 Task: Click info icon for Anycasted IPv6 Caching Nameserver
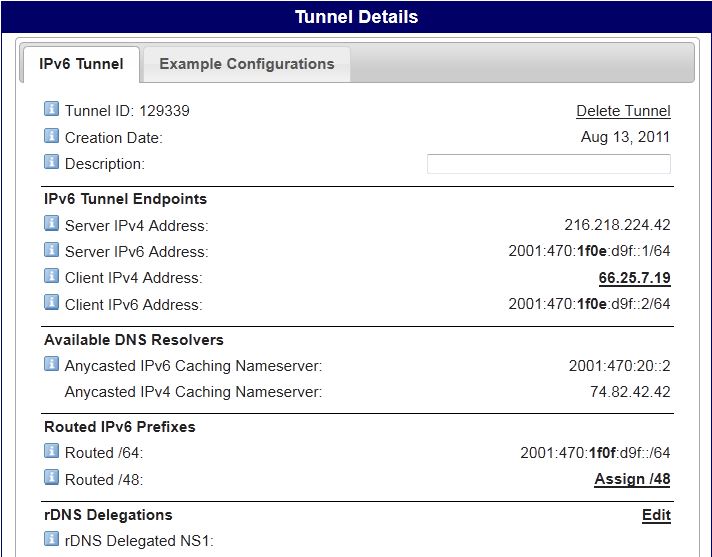tap(52, 364)
